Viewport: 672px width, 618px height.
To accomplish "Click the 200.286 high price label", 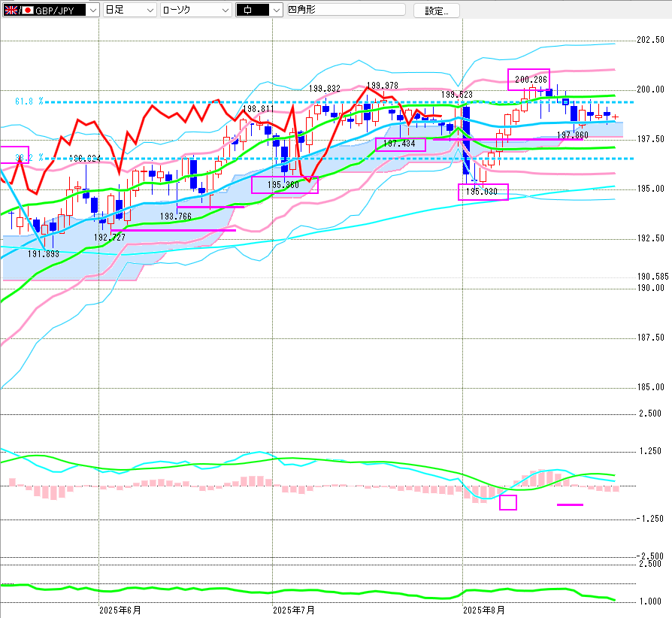I will [531, 80].
